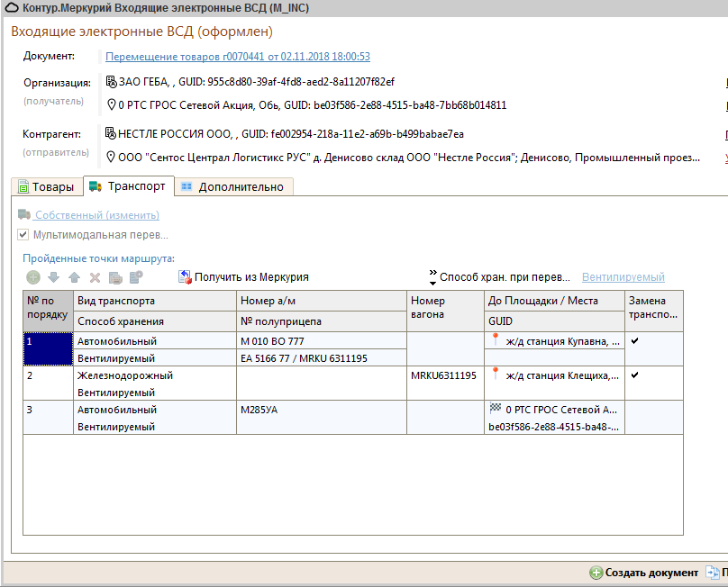
Task: Click Вентилируемый cell in row 2
Action: (x=155, y=393)
